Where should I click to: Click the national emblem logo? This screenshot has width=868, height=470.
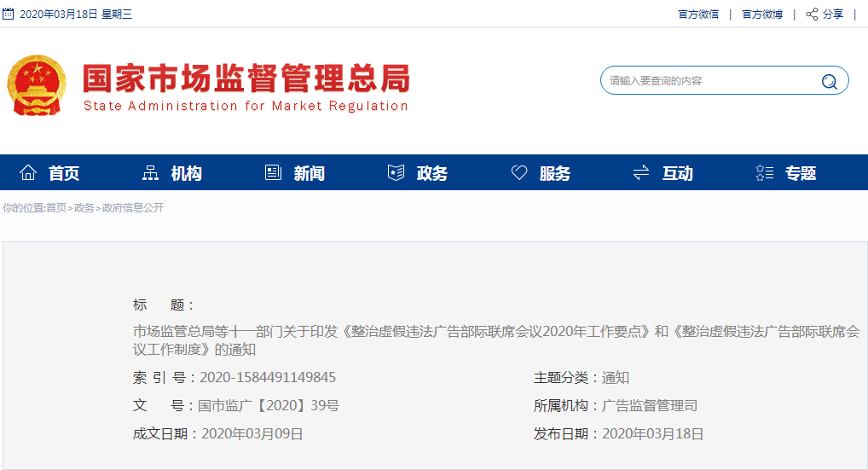37,84
